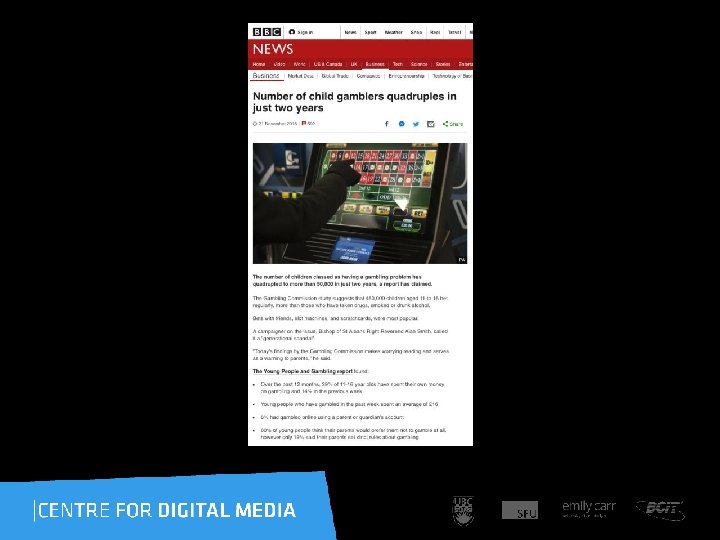Share article by email icon
The image size is (720, 540).
tap(431, 124)
